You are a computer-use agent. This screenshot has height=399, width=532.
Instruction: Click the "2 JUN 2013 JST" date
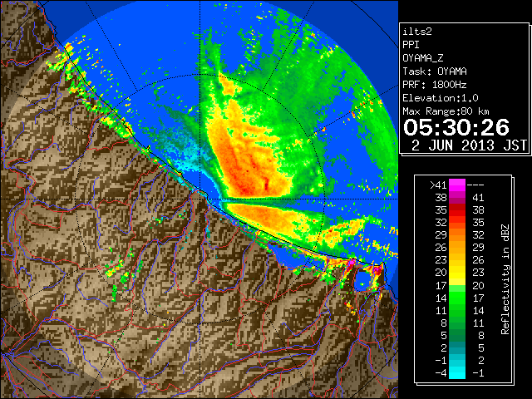pos(469,145)
